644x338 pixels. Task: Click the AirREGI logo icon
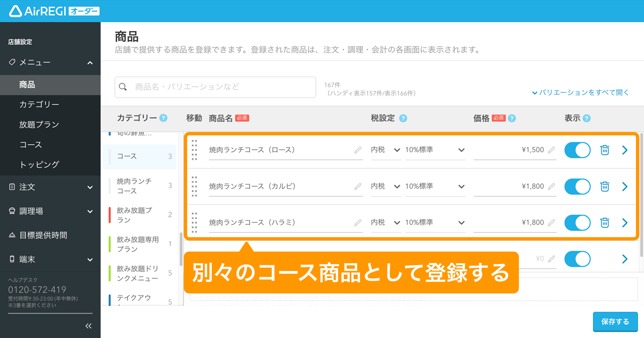tap(15, 11)
